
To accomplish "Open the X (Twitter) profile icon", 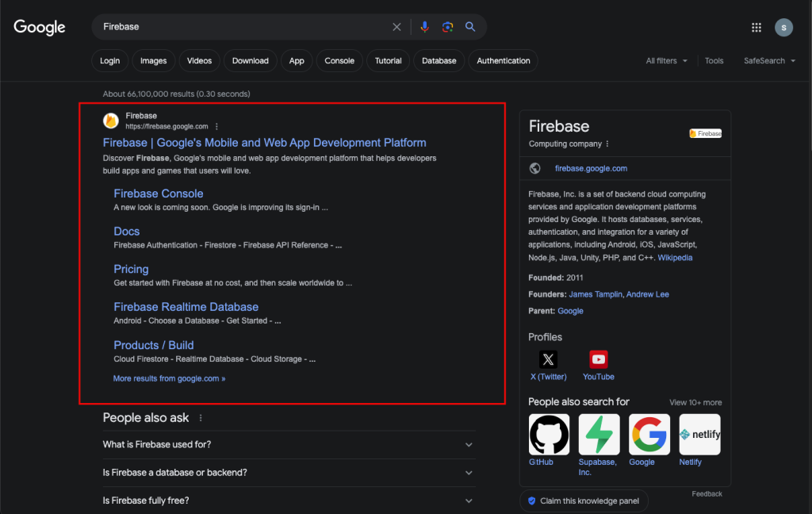I will pyautogui.click(x=548, y=359).
